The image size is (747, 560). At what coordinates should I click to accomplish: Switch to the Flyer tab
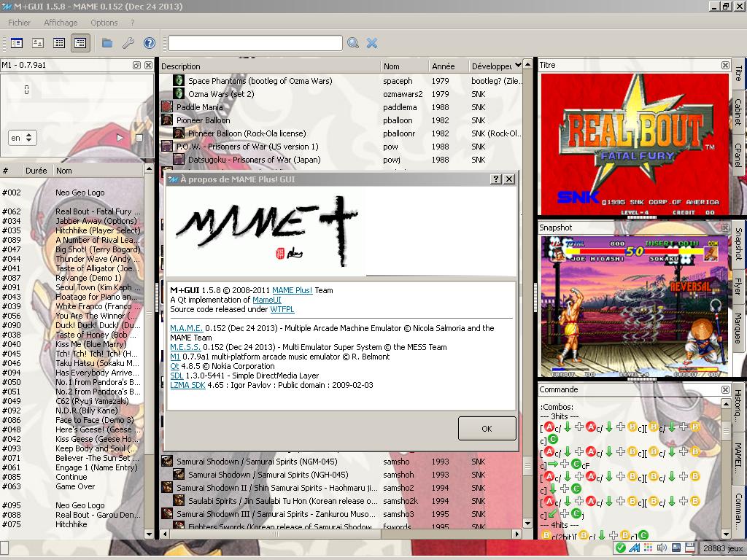738,286
